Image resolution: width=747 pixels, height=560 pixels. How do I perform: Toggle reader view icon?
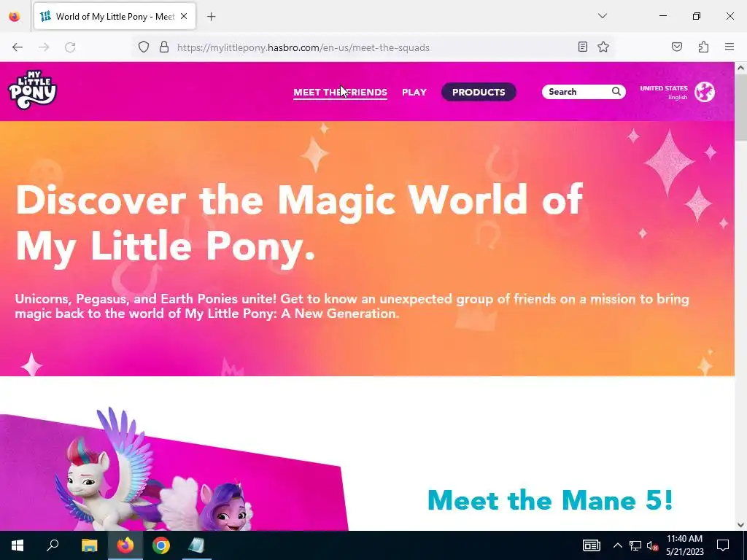tap(583, 47)
